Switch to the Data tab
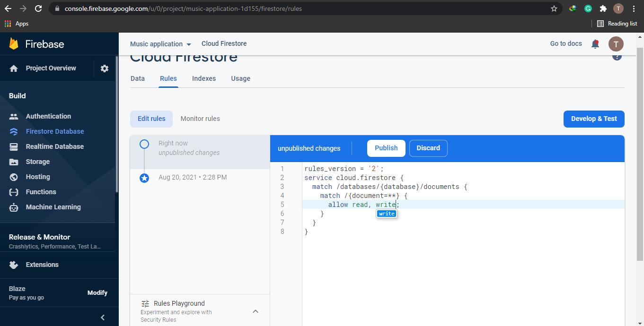Screen dimensions: 644x326 [138, 78]
